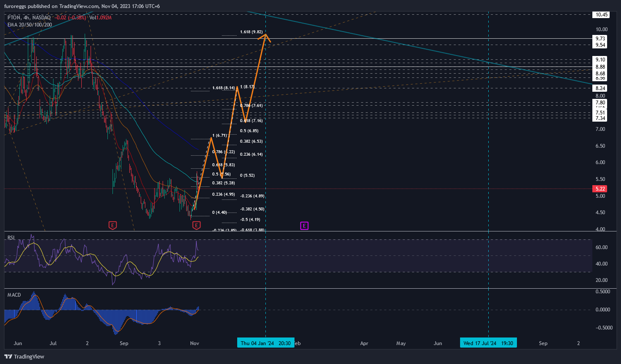This screenshot has height=364, width=621.
Task: Click the 1 (6.71) Fibonacci label
Action: point(220,136)
